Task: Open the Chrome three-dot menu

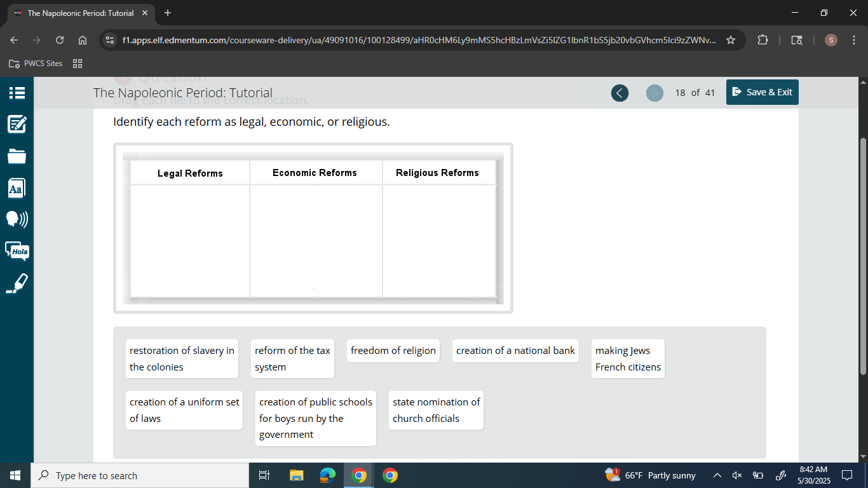Action: click(853, 40)
